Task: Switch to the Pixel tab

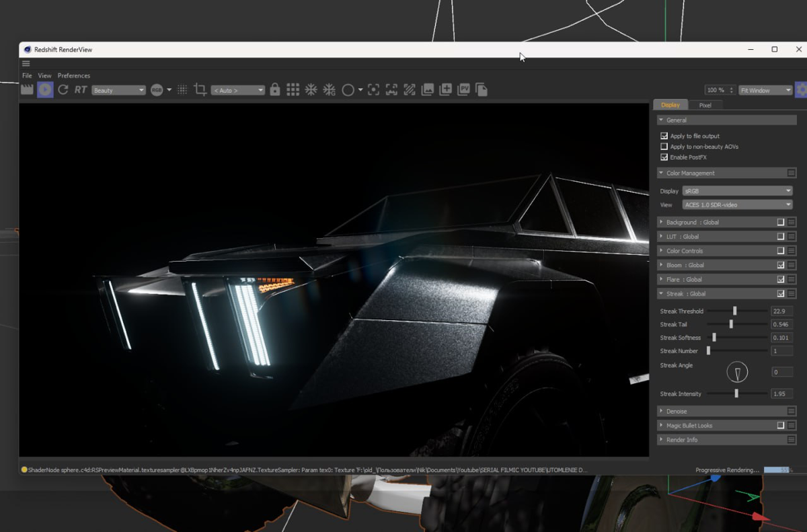Action: (x=705, y=105)
